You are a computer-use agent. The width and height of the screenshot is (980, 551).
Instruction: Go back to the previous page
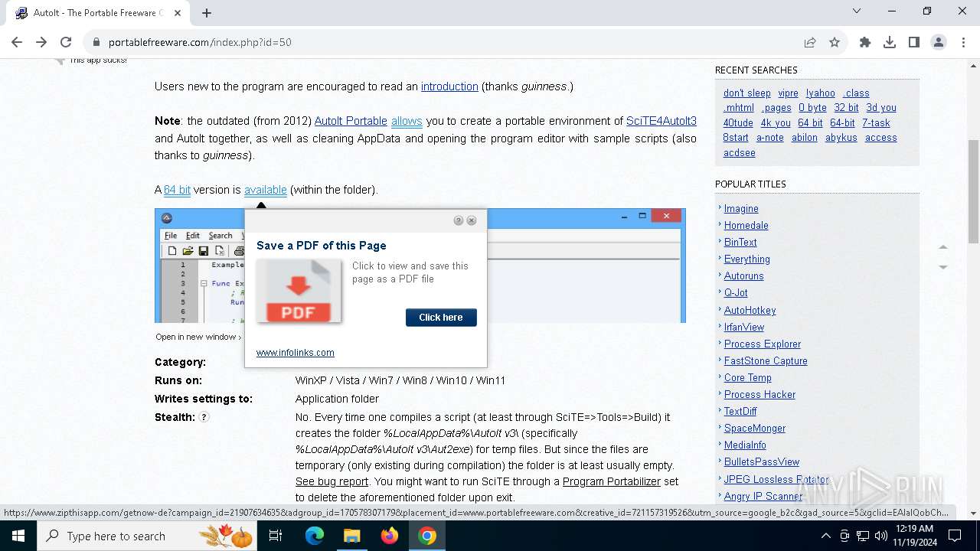pos(17,42)
